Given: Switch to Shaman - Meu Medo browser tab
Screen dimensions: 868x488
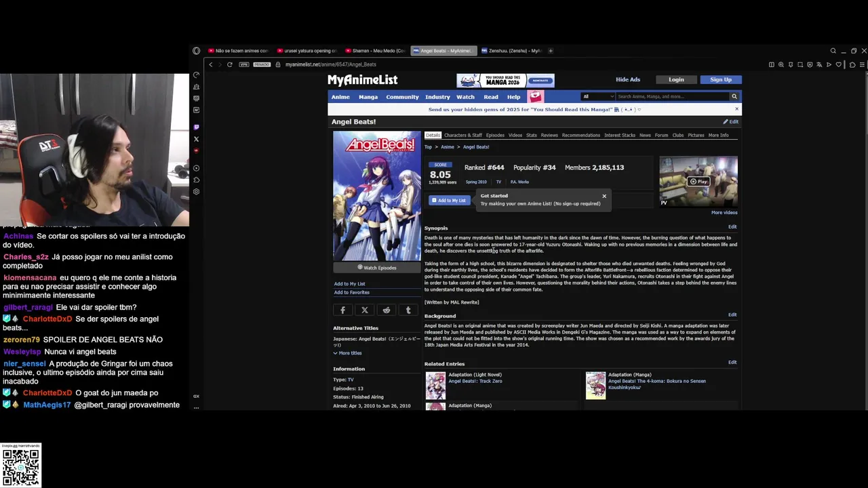Looking at the screenshot, I should coord(375,51).
